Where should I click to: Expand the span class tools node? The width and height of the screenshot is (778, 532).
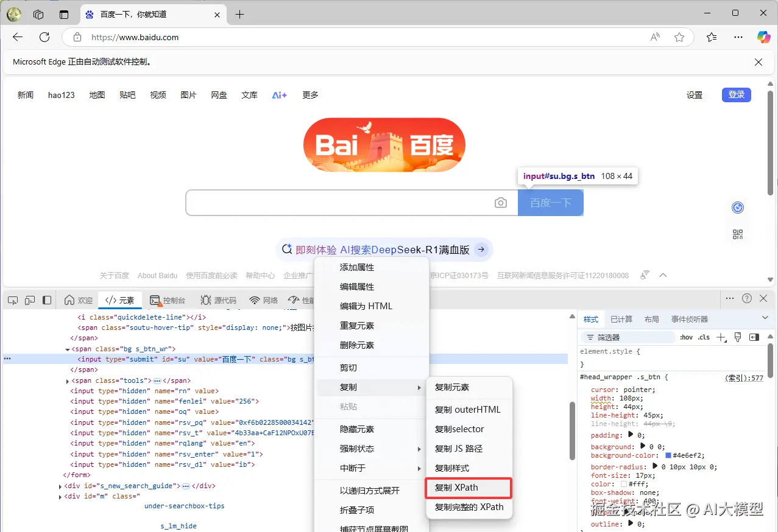click(x=68, y=381)
